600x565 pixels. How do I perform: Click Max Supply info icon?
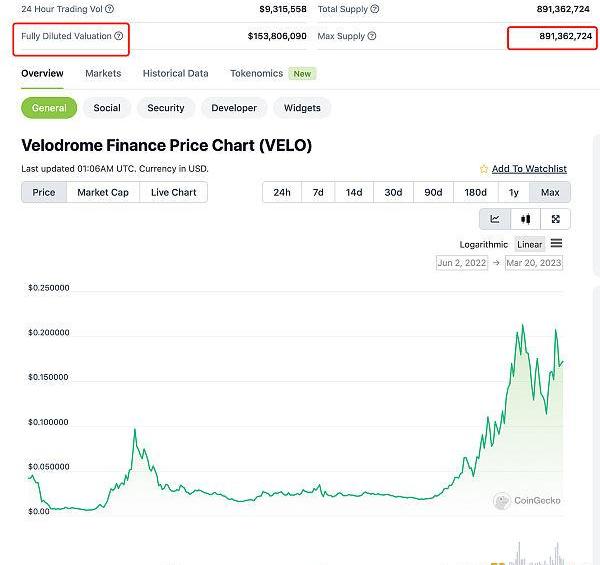coord(372,36)
